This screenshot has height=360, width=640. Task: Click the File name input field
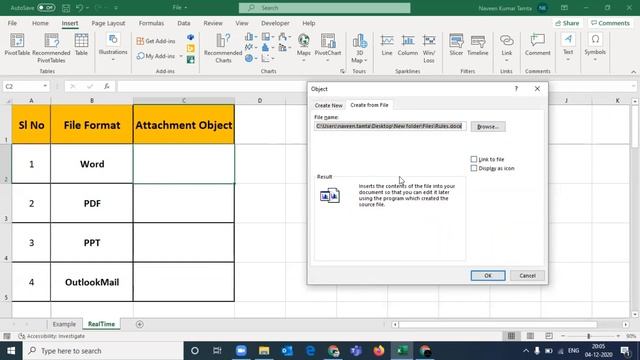[x=390, y=126]
